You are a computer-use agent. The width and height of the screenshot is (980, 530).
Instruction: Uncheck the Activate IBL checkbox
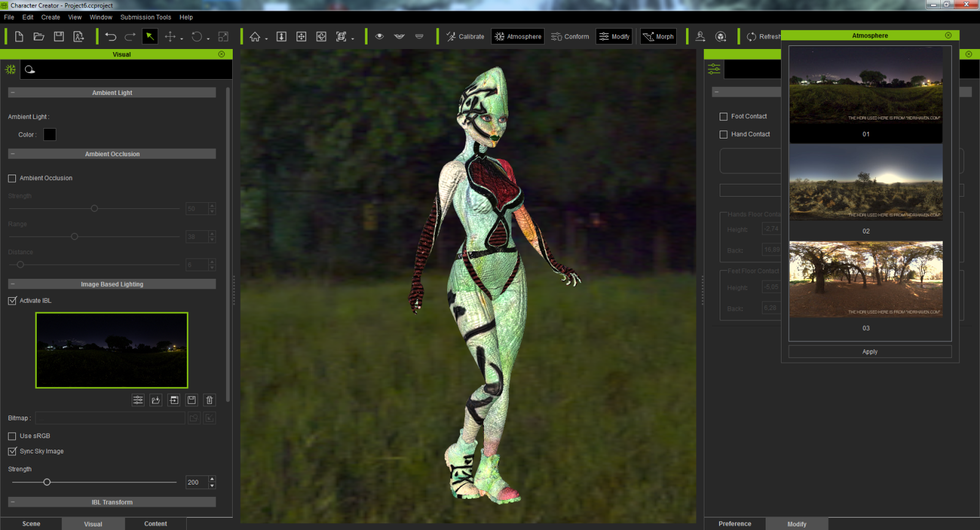(x=12, y=301)
